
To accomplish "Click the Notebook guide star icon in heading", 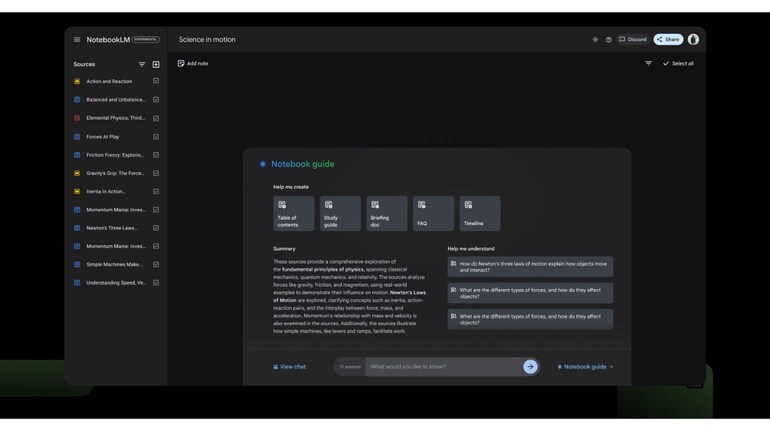I will [263, 164].
